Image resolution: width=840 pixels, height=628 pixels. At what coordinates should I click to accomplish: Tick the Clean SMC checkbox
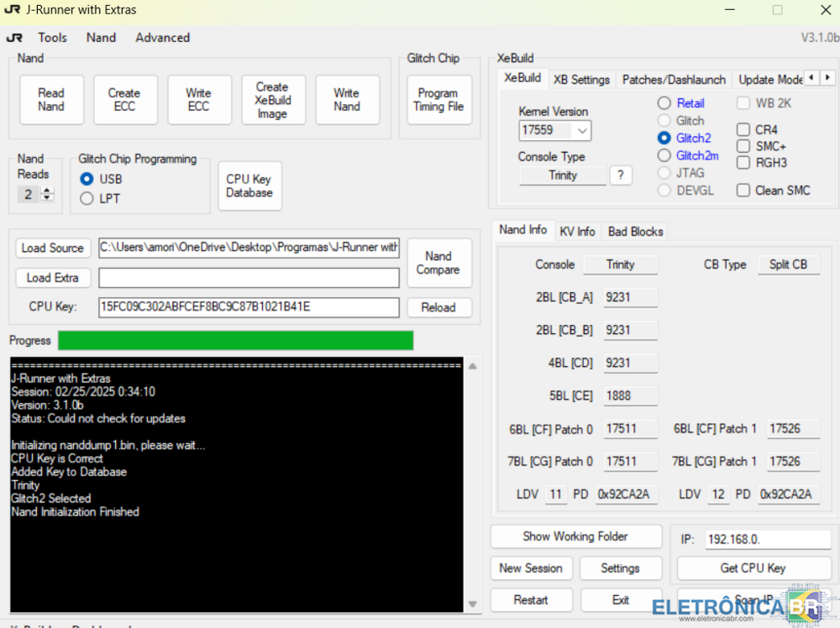(x=743, y=191)
